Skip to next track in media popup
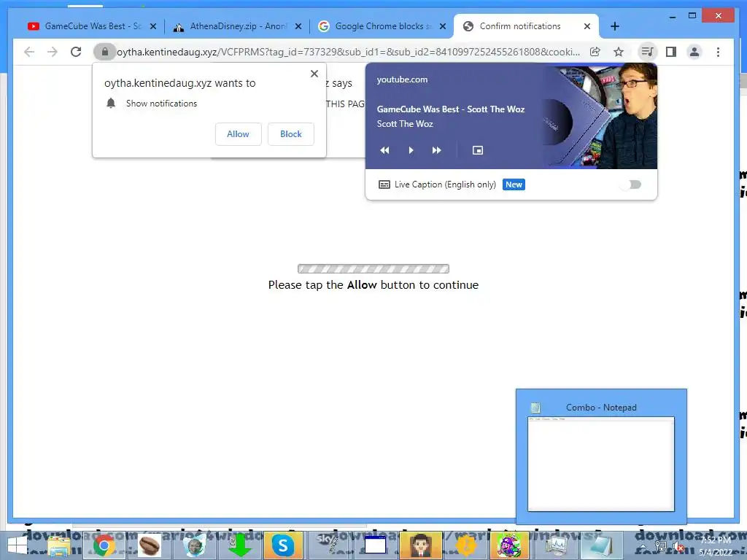The width and height of the screenshot is (747, 560). [x=436, y=150]
